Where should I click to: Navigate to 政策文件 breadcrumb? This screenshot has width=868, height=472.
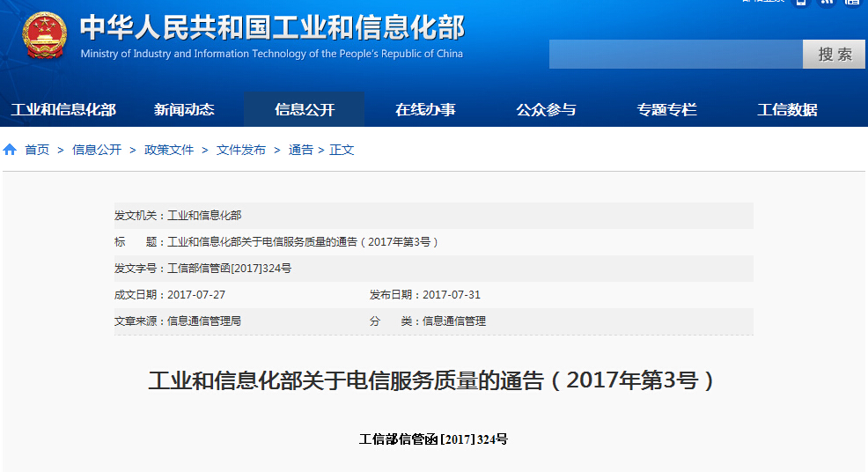pyautogui.click(x=169, y=150)
